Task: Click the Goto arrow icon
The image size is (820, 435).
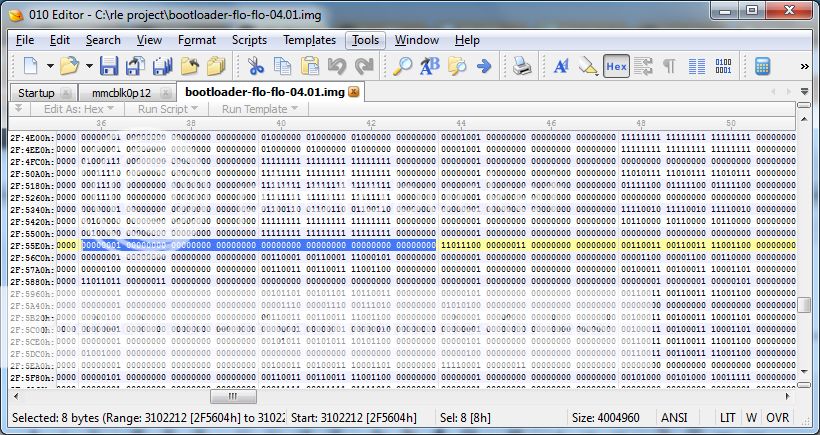Action: [484, 67]
